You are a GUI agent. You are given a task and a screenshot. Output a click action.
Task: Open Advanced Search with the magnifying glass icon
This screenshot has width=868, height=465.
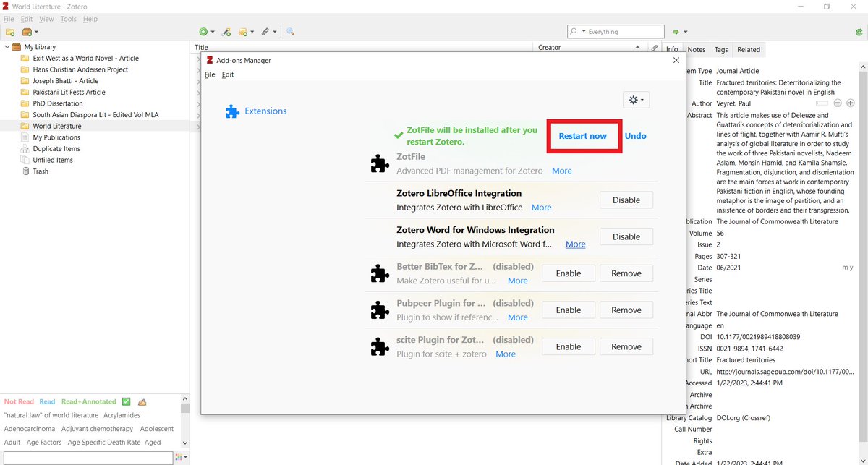click(x=291, y=32)
